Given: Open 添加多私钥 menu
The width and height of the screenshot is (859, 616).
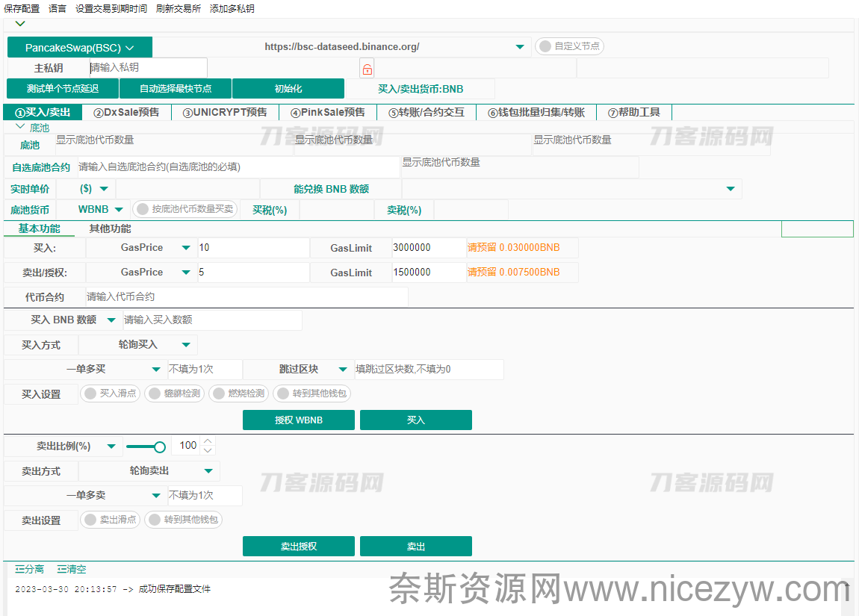Looking at the screenshot, I should [x=232, y=9].
